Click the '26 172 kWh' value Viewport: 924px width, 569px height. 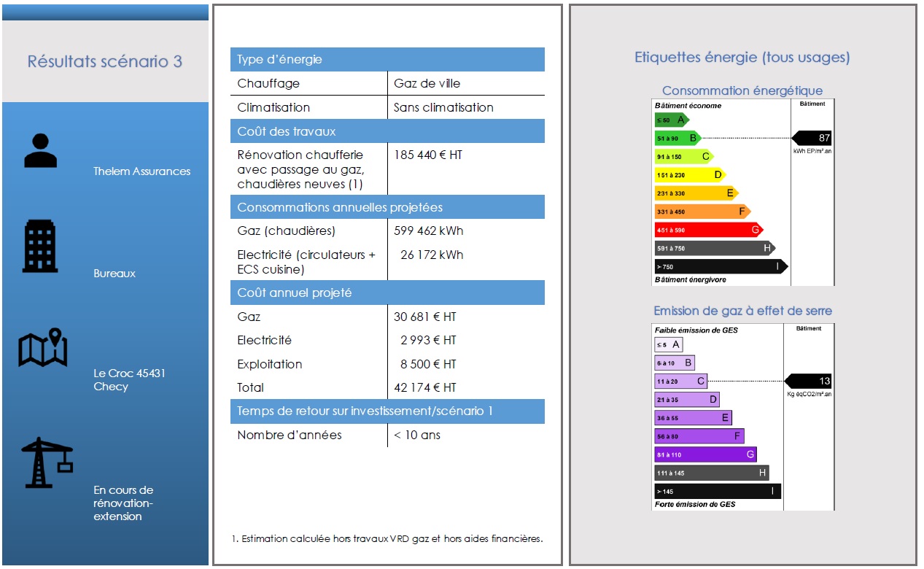point(432,255)
